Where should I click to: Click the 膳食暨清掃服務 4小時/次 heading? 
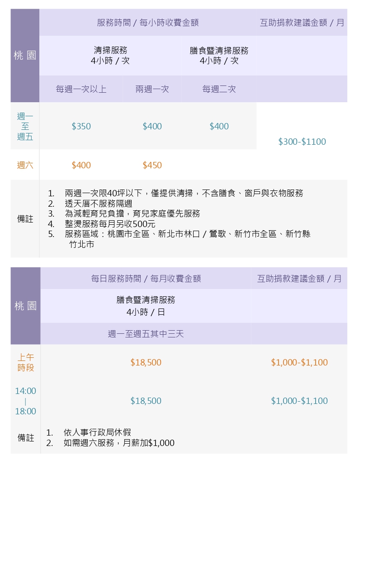(x=219, y=55)
